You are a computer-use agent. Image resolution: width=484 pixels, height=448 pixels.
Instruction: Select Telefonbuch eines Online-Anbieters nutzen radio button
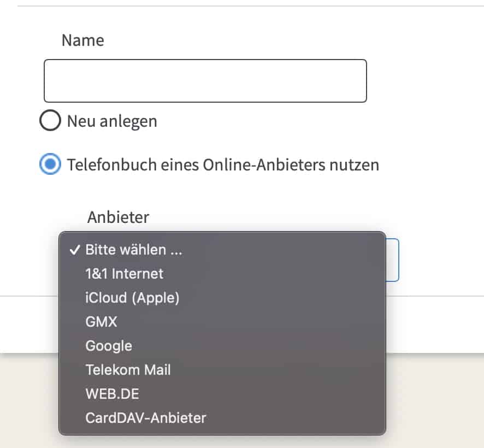click(50, 164)
